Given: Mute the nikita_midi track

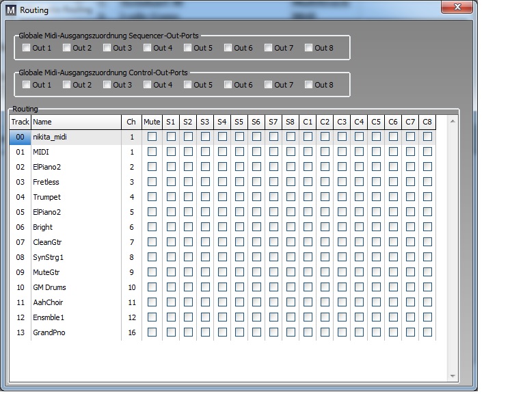Looking at the screenshot, I should pos(152,137).
